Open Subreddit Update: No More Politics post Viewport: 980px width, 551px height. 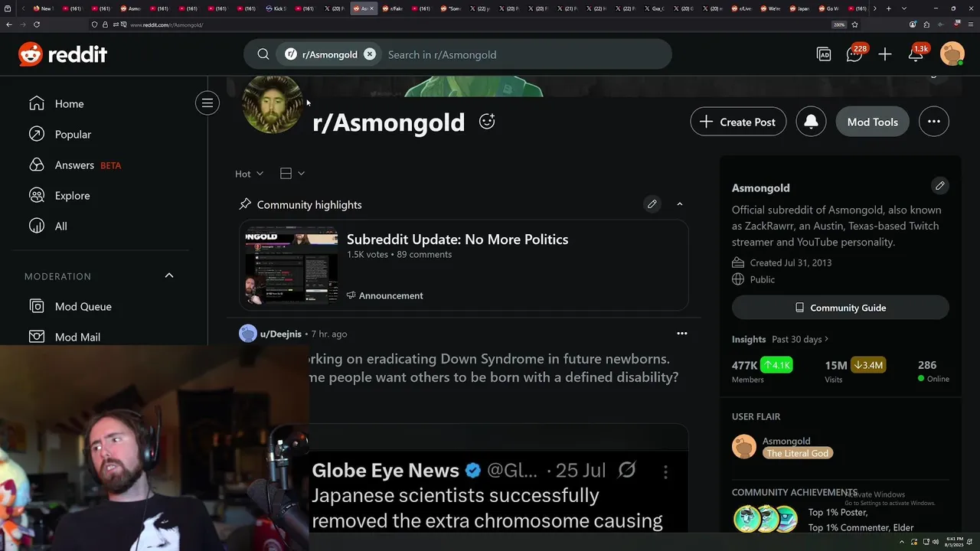tap(457, 240)
